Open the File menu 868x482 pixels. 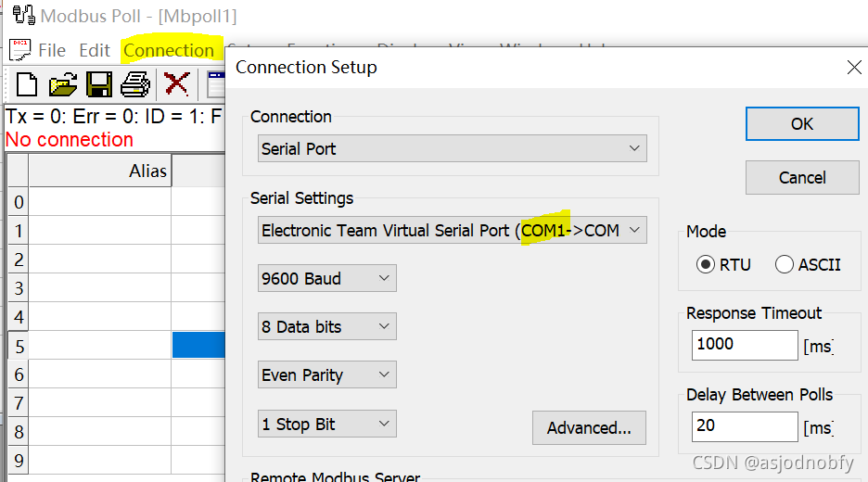[x=52, y=50]
